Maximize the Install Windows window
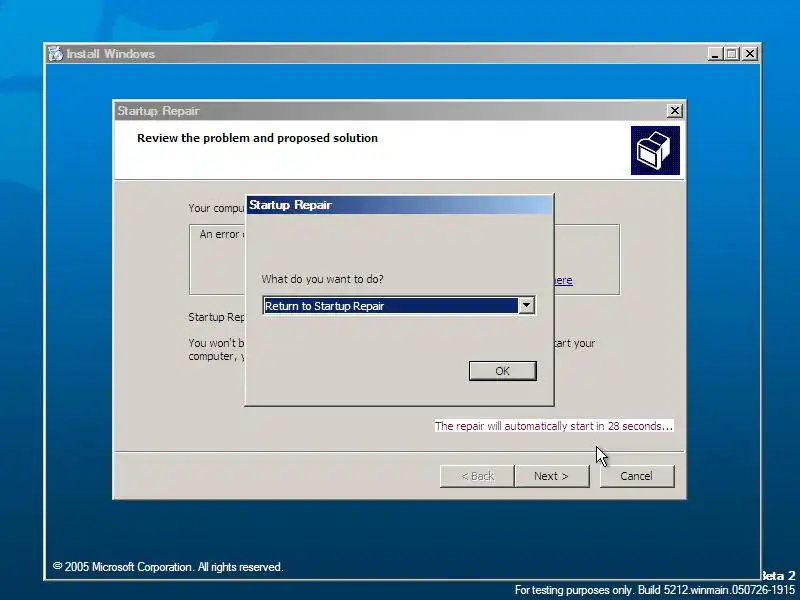 (732, 54)
